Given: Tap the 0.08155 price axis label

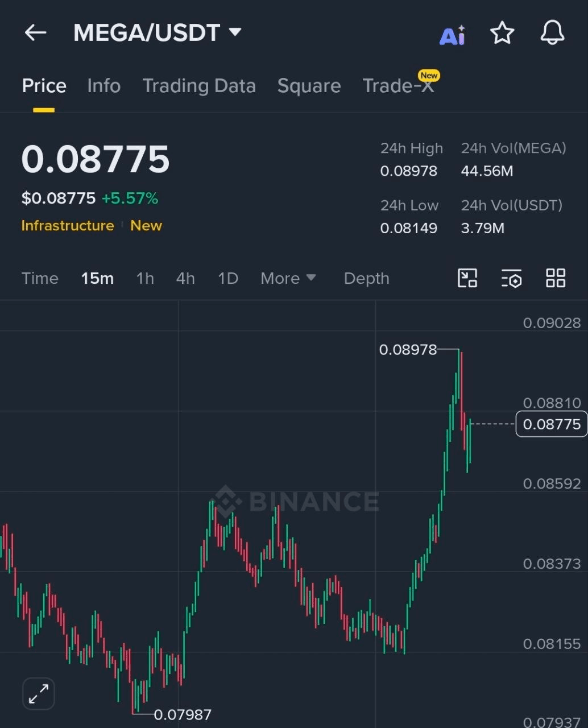Looking at the screenshot, I should point(552,644).
